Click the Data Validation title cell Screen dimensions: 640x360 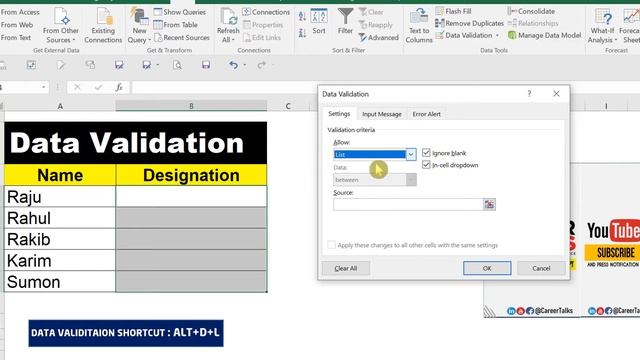click(x=136, y=143)
